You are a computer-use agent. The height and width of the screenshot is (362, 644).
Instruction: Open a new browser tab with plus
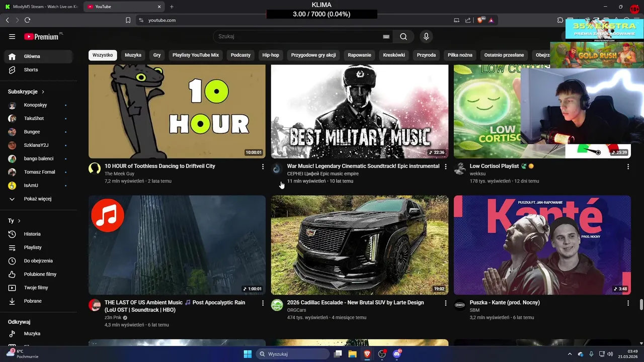click(172, 7)
